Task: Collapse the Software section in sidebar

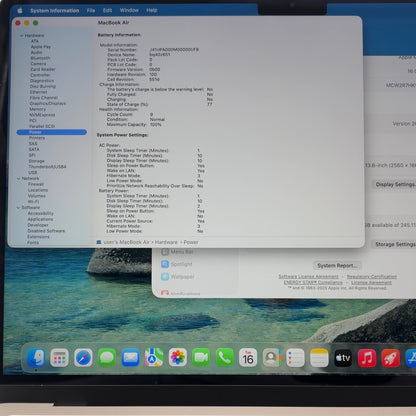Action: (x=18, y=207)
